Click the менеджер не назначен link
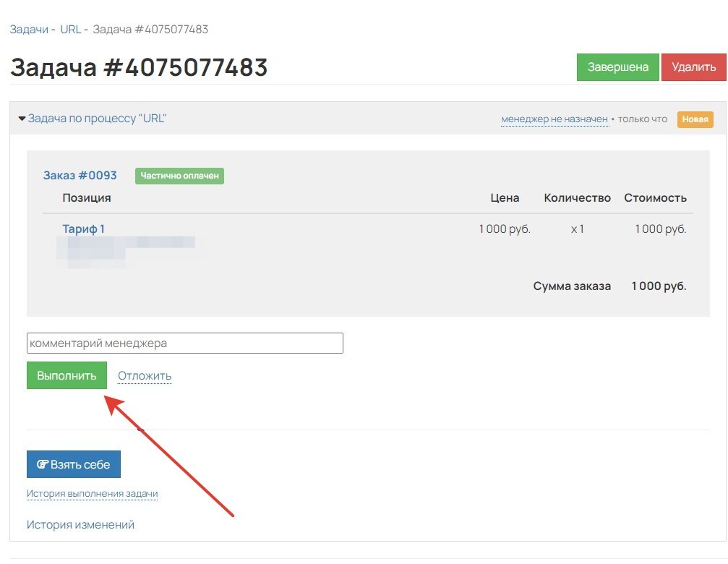This screenshot has height=564, width=728. pyautogui.click(x=554, y=119)
